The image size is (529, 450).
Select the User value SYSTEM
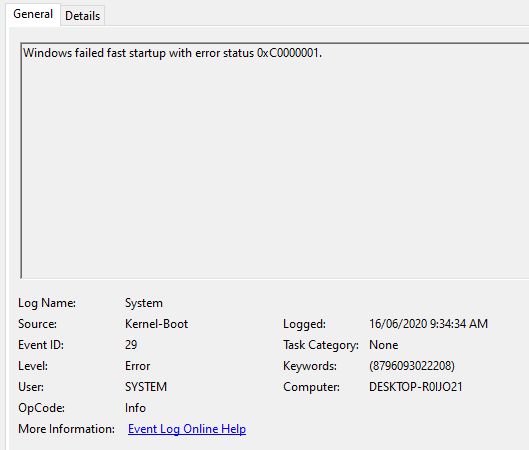pyautogui.click(x=146, y=387)
